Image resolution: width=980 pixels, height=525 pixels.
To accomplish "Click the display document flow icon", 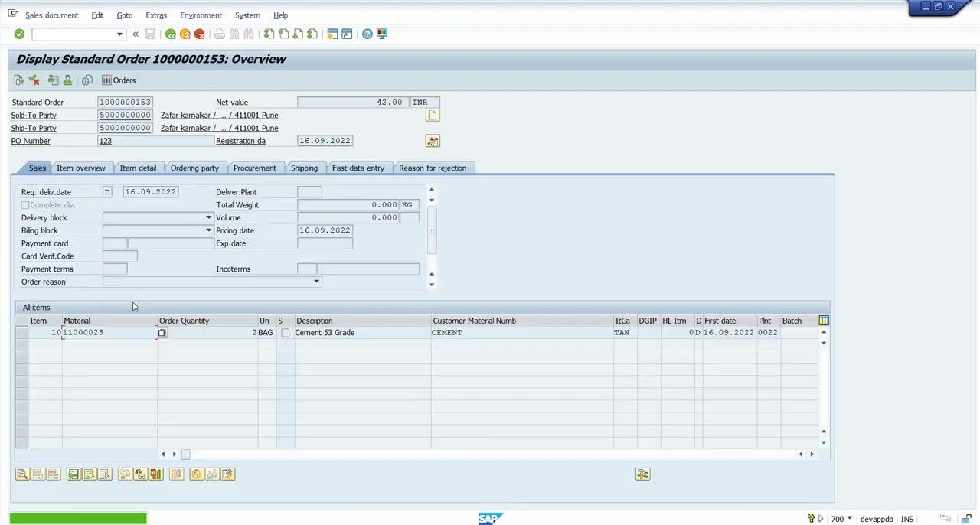I will point(19,80).
